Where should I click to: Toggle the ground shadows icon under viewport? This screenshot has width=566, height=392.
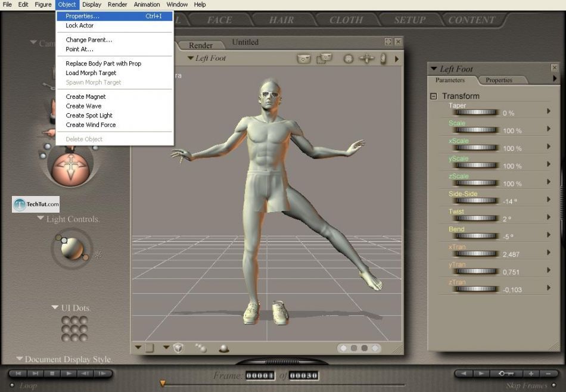224,349
